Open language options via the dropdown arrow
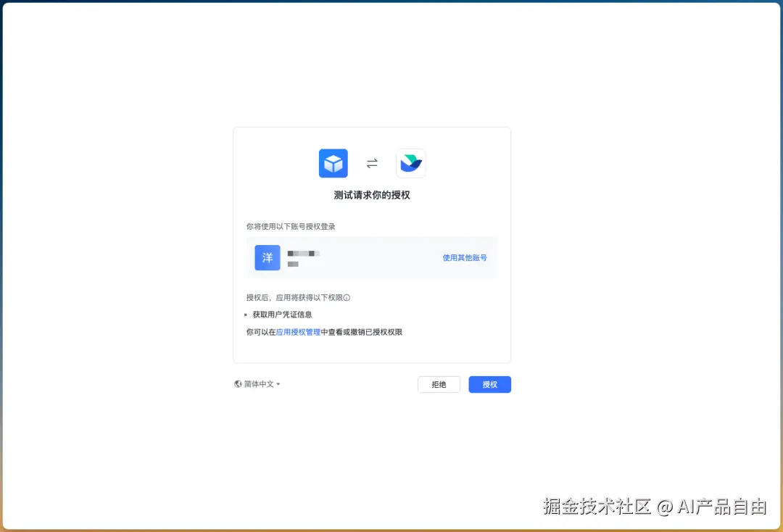 click(277, 383)
